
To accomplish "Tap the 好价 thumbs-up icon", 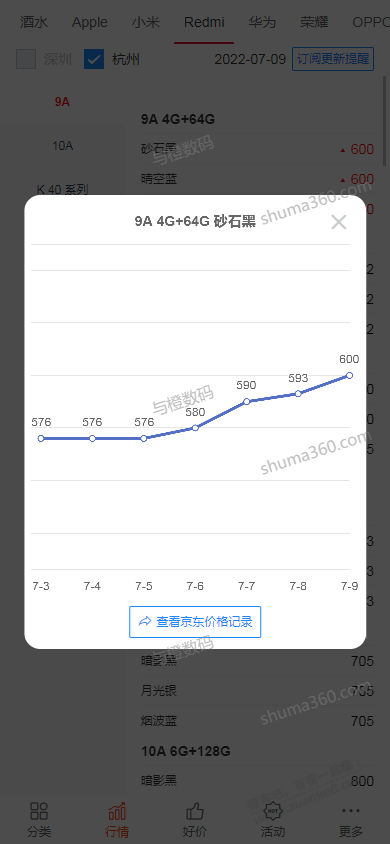I will 195,810.
